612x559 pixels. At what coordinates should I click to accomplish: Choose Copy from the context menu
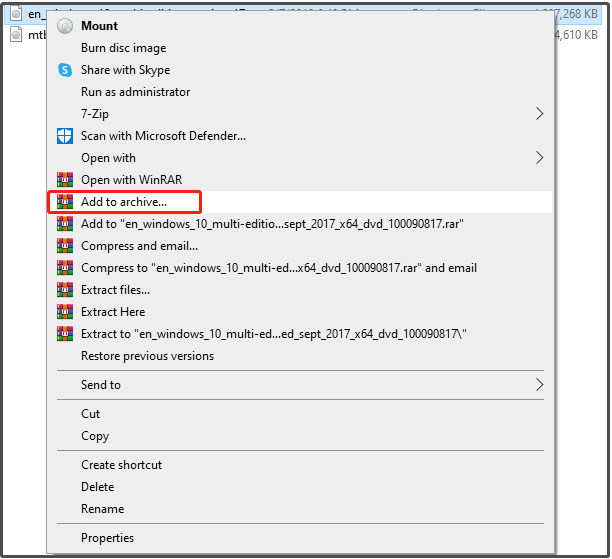click(95, 436)
